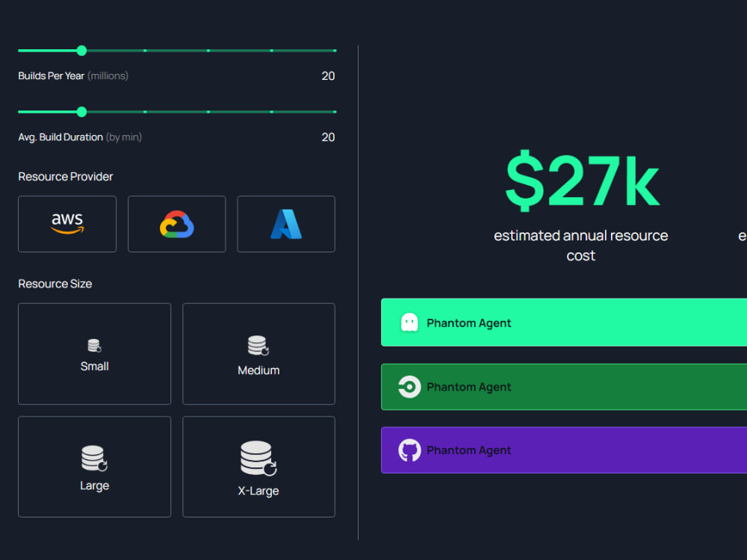Open the dark green Phantom Agent bar

[x=564, y=387]
